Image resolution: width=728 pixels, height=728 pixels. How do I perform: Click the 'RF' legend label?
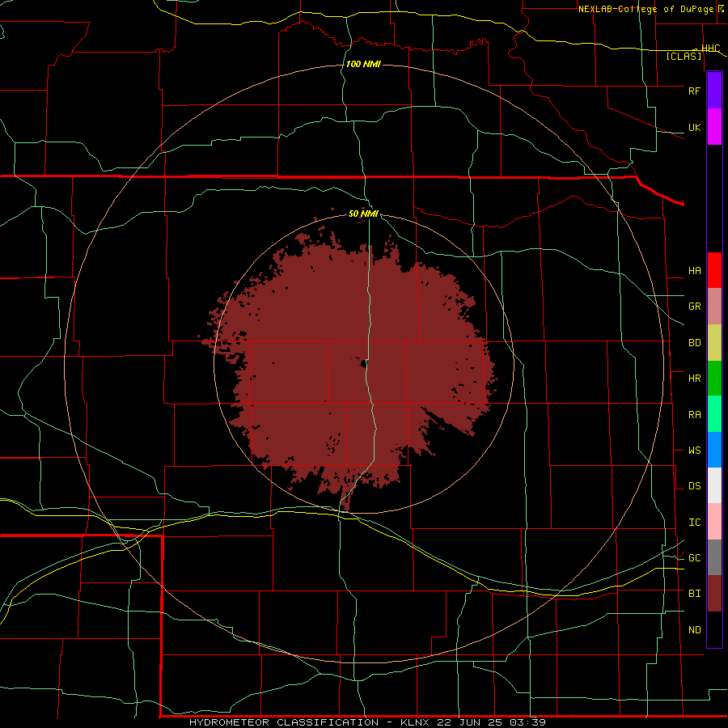point(694,91)
